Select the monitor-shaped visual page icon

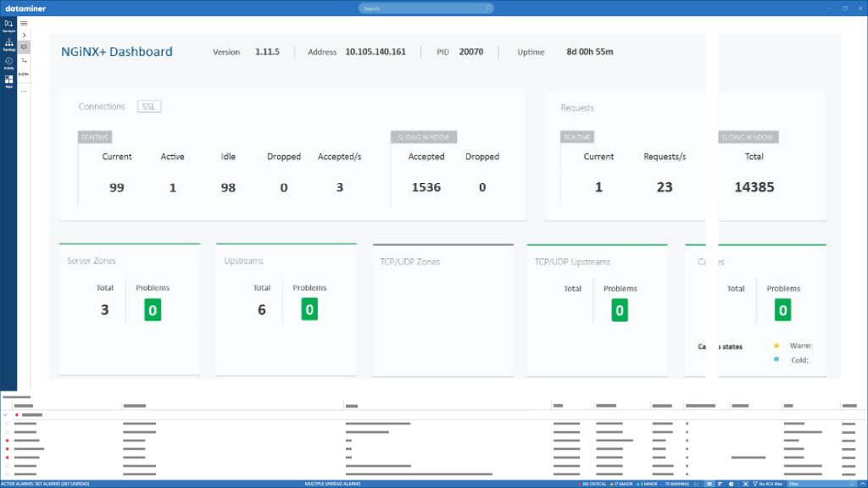[x=24, y=47]
